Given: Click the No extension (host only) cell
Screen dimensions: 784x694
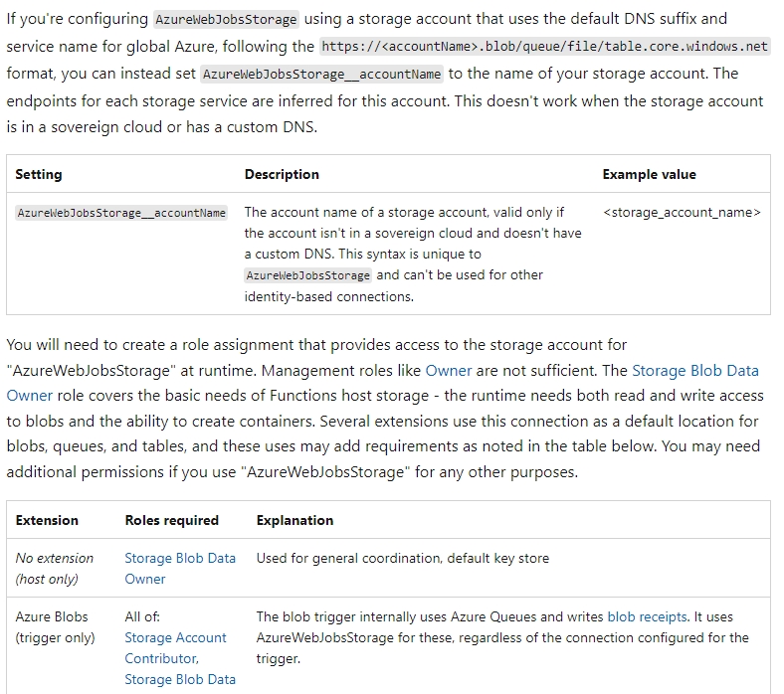Looking at the screenshot, I should (x=55, y=568).
